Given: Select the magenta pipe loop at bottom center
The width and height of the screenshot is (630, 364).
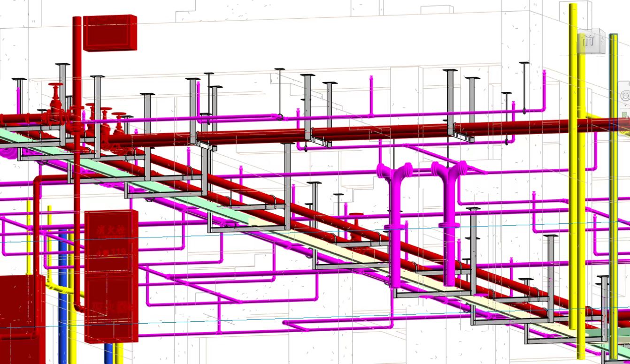Looking at the screenshot, I should pyautogui.click(x=338, y=323).
